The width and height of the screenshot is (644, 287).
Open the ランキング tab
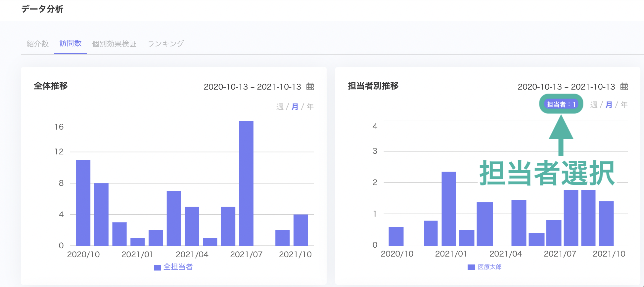tap(166, 44)
